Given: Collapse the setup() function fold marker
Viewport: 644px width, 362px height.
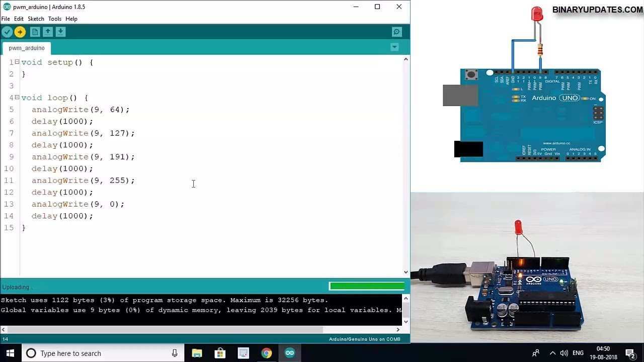Looking at the screenshot, I should [x=17, y=62].
